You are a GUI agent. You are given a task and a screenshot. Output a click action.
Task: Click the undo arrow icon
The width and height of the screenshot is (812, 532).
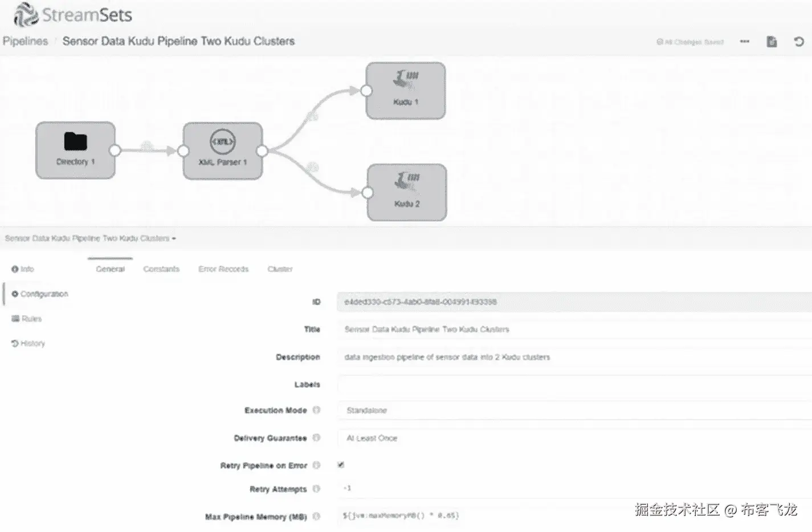click(799, 42)
